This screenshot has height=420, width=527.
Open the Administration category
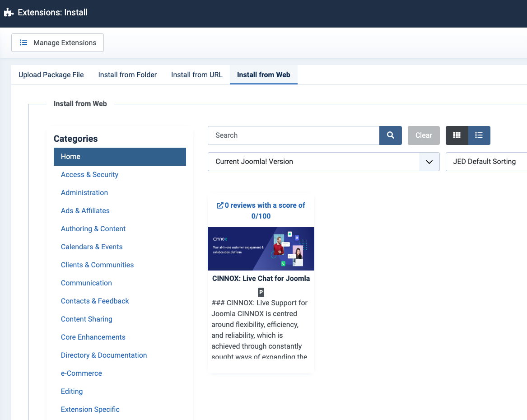tap(84, 193)
